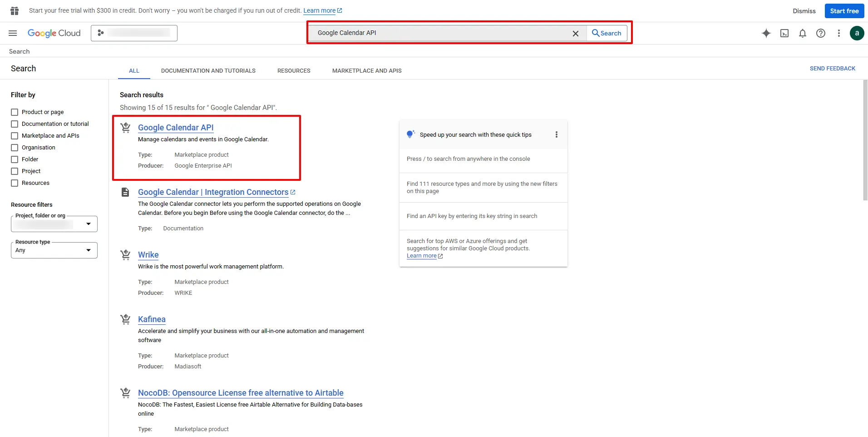The image size is (868, 437).
Task: Open Learn more link in quick tips card
Action: pyautogui.click(x=424, y=256)
